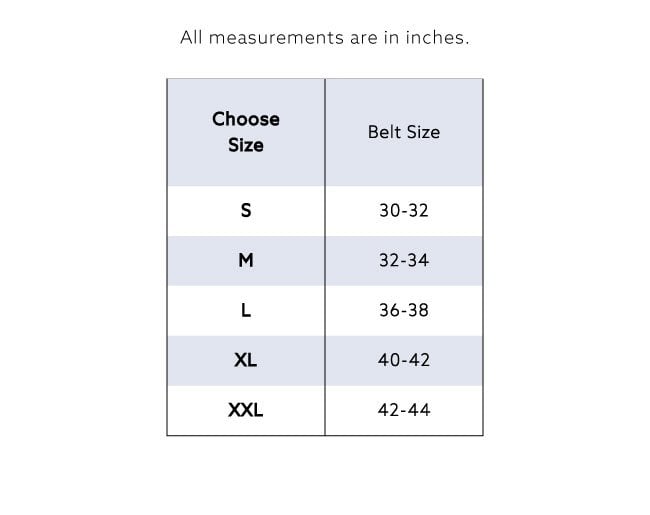Screen dimensions: 650x515
Task: Click the 'All measurements are in inches' text
Action: [x=325, y=37]
